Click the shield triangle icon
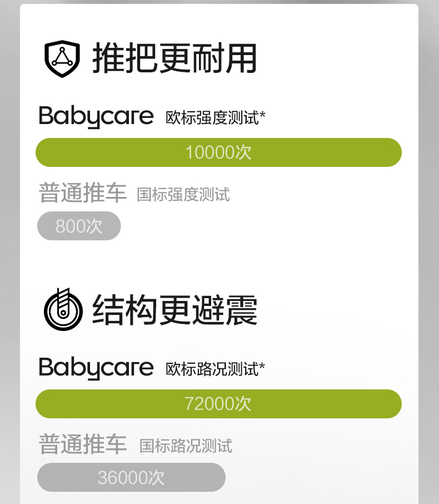439x504 pixels. (62, 59)
